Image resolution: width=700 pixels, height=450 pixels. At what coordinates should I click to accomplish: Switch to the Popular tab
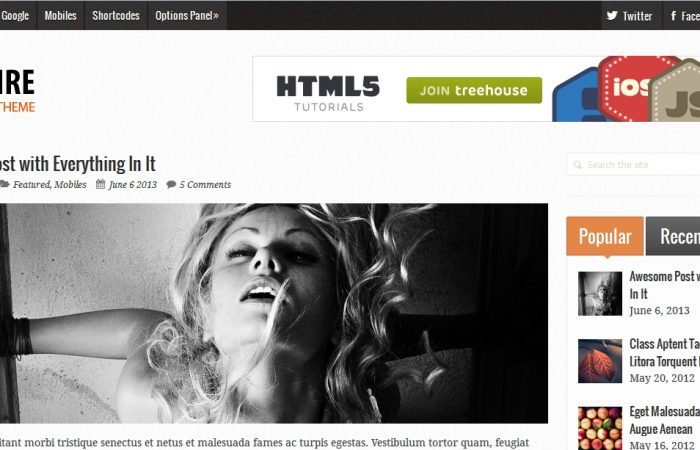[x=605, y=236]
